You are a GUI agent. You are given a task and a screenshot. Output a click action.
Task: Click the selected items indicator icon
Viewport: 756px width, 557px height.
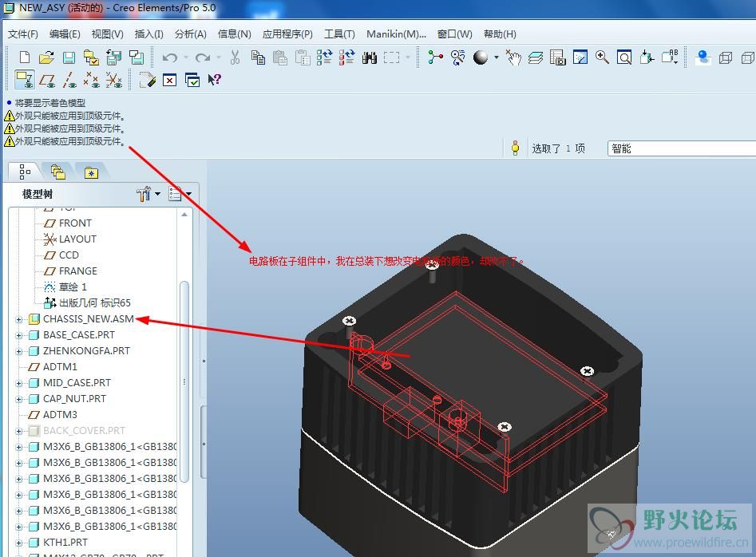pyautogui.click(x=516, y=148)
